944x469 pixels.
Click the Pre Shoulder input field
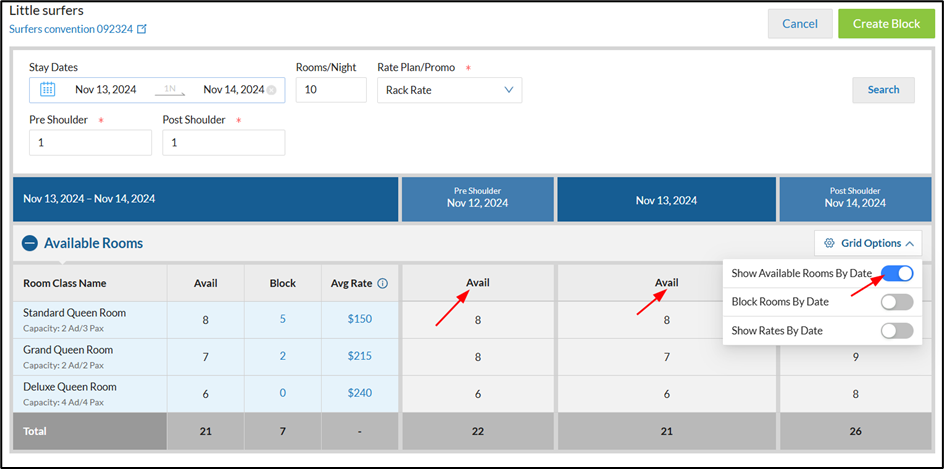click(90, 143)
